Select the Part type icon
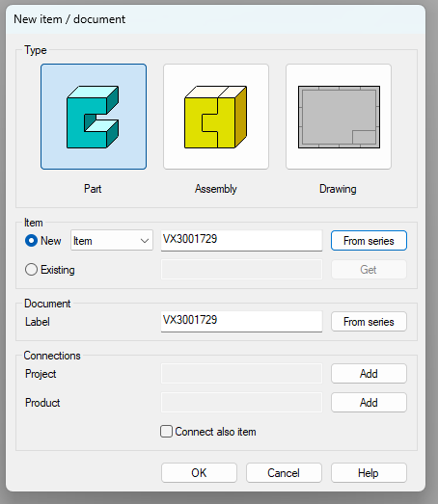 point(94,117)
